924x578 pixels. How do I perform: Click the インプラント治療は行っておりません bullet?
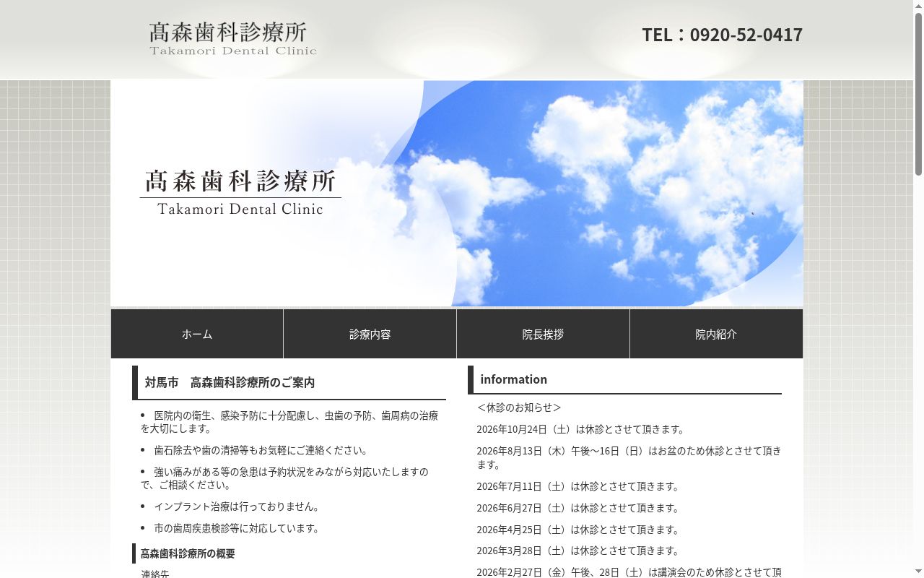point(231,506)
